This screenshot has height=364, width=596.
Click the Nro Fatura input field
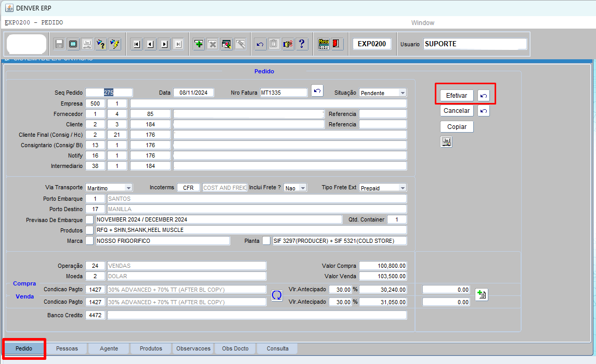click(x=283, y=93)
